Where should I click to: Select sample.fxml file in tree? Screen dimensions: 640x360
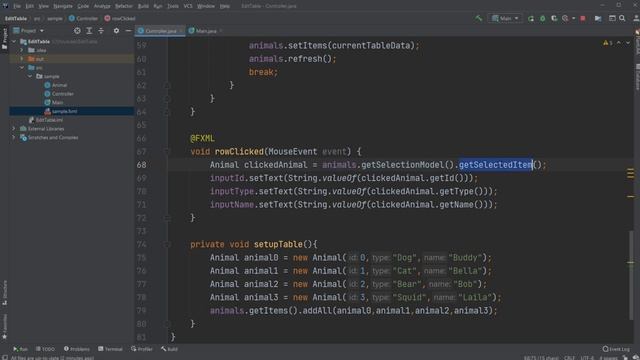point(61,111)
